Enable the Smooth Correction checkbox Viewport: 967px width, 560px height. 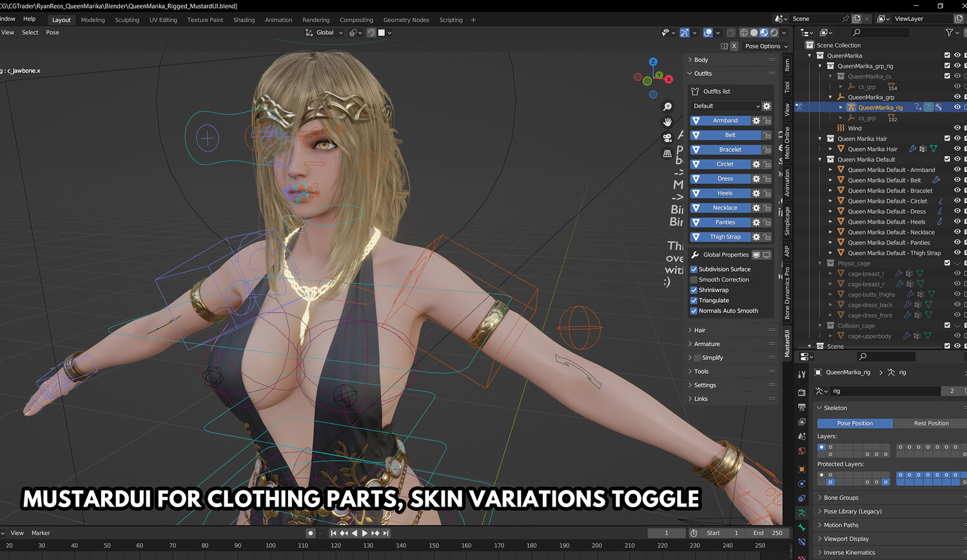point(694,280)
